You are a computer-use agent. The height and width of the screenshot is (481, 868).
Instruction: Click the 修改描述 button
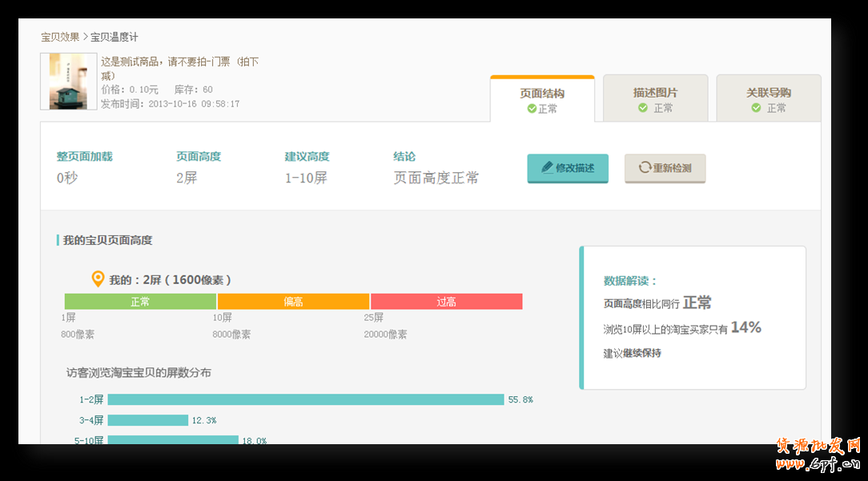568,168
